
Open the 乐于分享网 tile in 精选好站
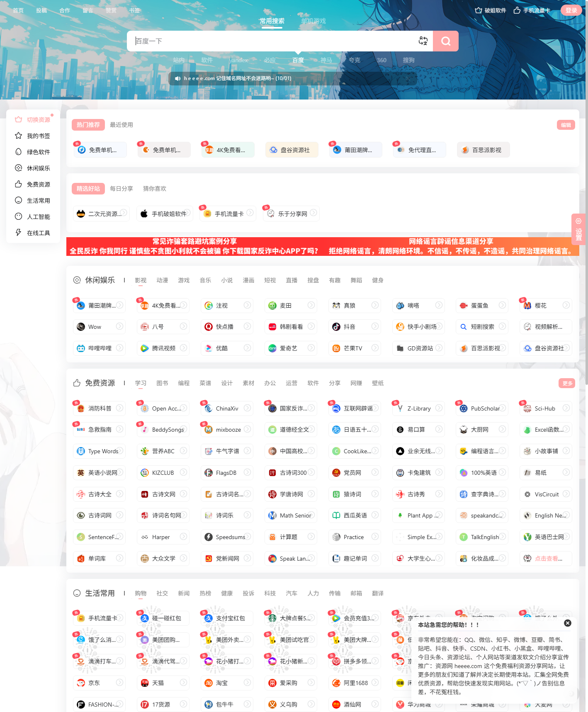[291, 214]
